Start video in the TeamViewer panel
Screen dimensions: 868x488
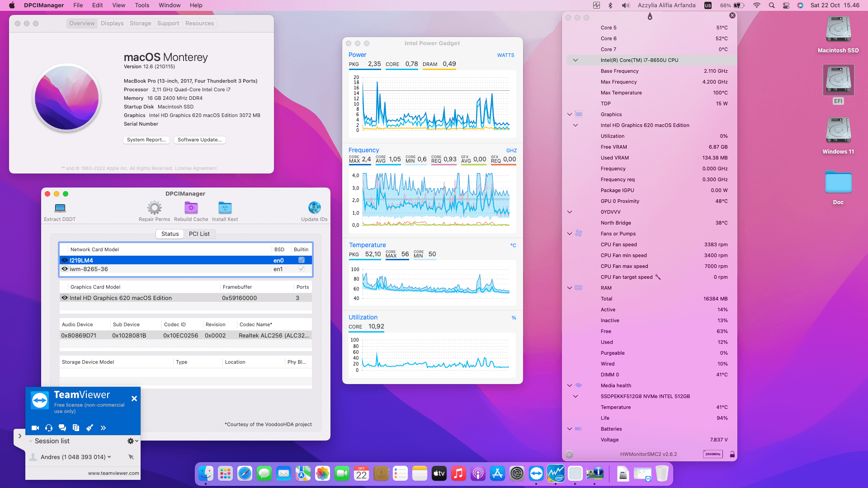click(x=35, y=428)
